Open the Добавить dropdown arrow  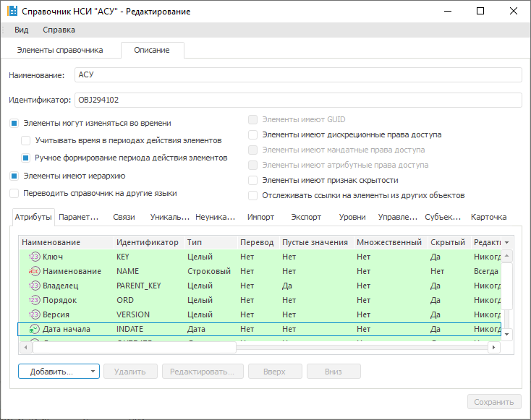[93, 372]
